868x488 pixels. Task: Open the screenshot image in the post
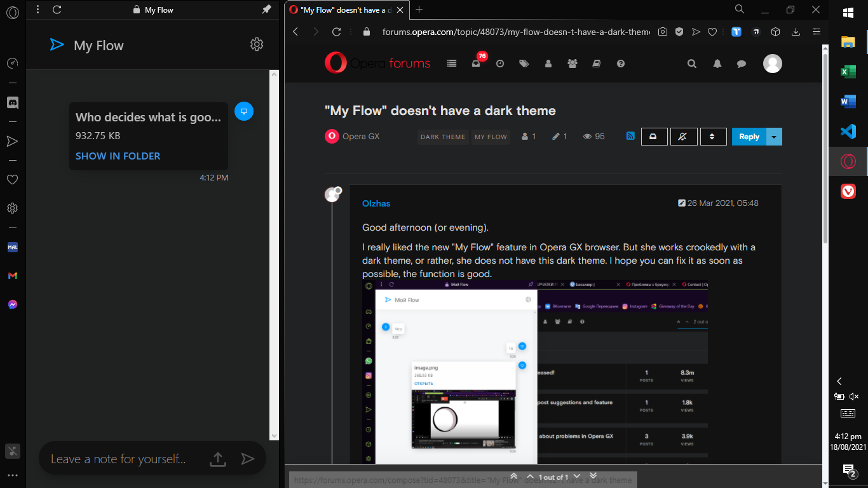coord(535,372)
